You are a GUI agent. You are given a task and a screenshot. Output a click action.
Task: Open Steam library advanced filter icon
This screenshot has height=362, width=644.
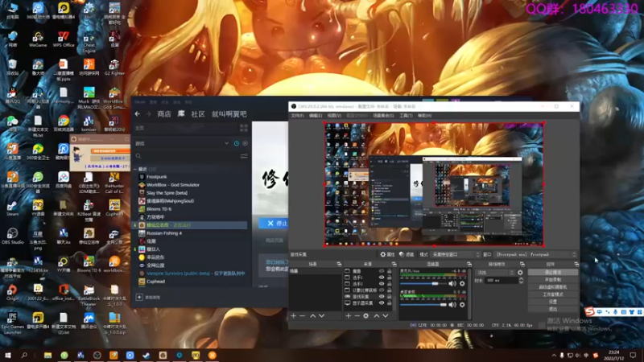click(244, 156)
